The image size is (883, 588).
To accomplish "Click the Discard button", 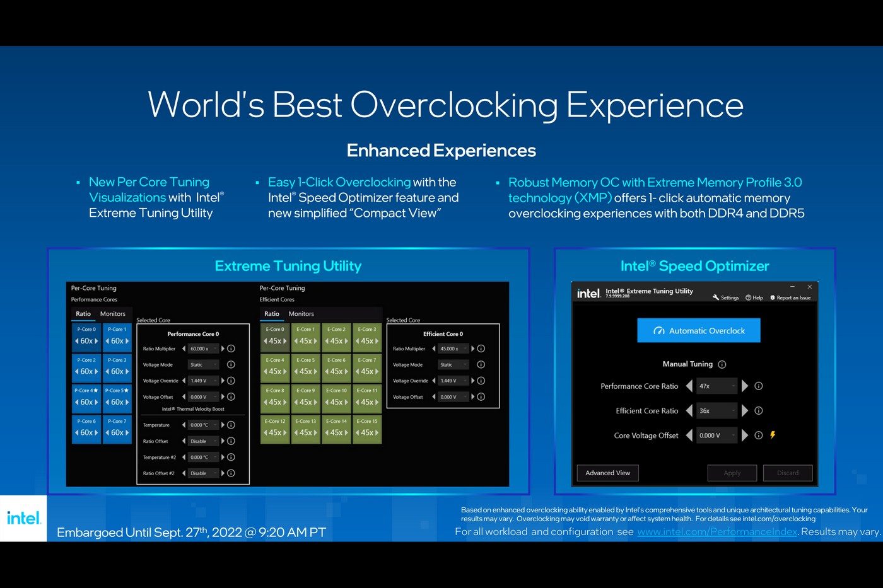I will click(x=788, y=473).
